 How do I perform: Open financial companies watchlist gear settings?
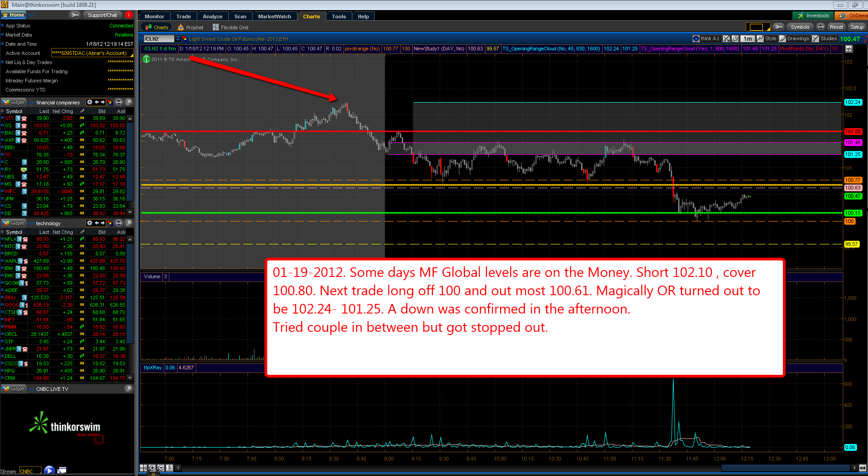tap(90, 102)
